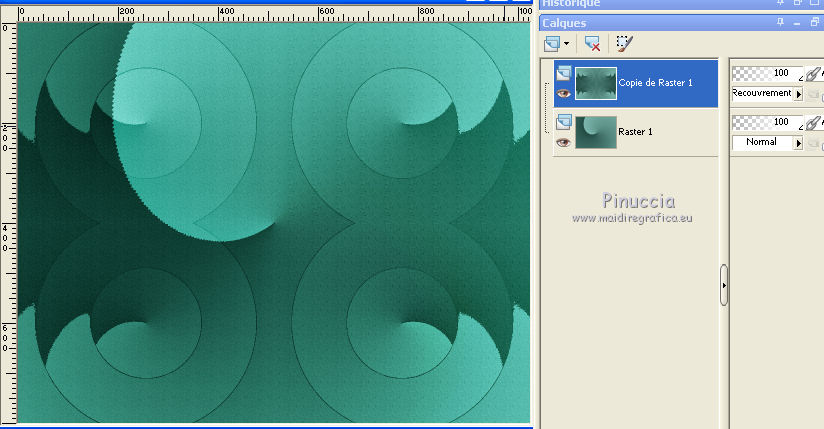Click the Normal blend mode field
This screenshot has height=429, width=824.
click(x=763, y=142)
